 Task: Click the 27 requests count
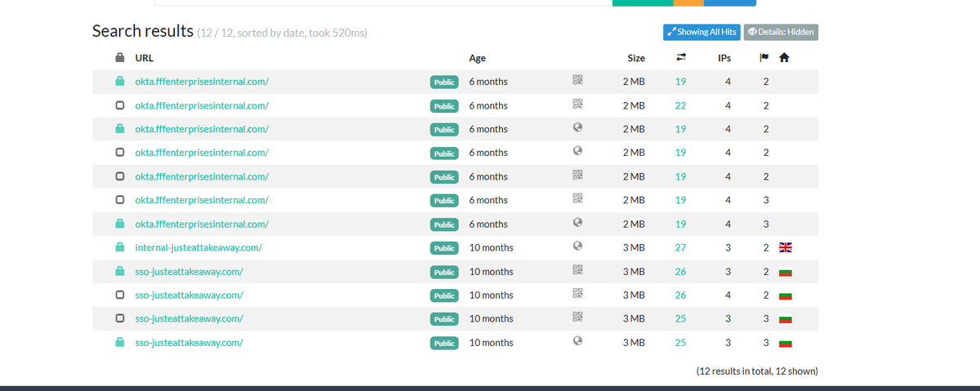680,247
